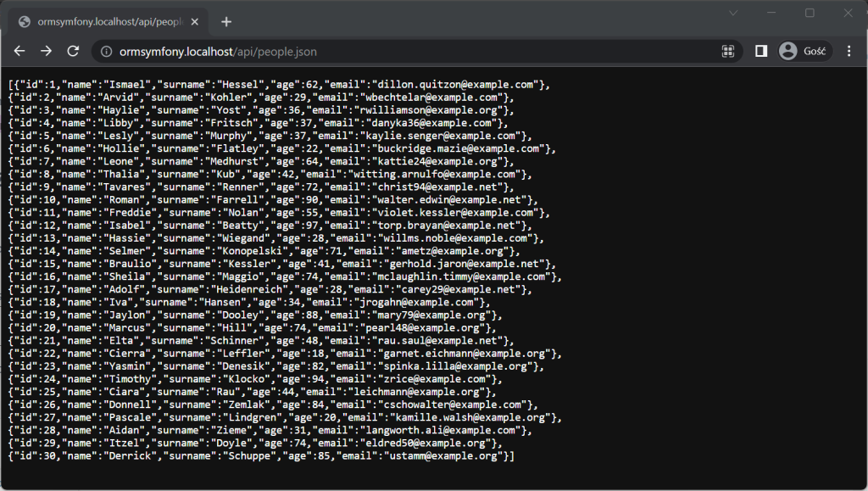Click the name "Hollie"
Screen dimensions: 868x491
pyautogui.click(x=121, y=148)
